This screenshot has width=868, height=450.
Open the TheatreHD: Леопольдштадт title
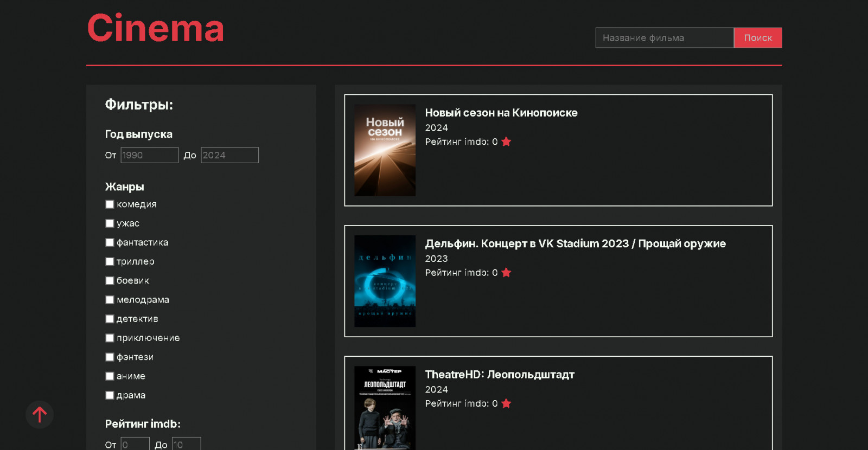(x=500, y=375)
